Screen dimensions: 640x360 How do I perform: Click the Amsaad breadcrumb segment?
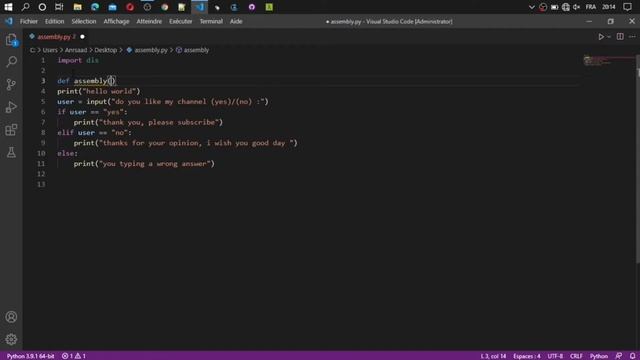(76, 50)
